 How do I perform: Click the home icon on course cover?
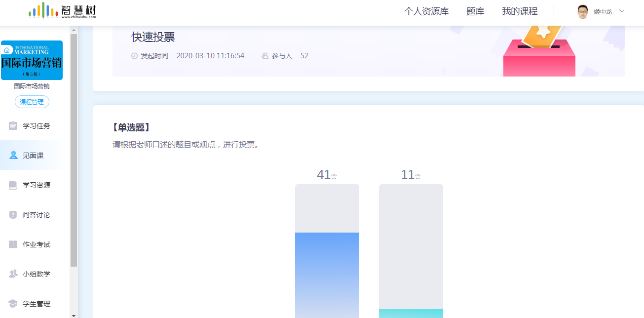7,50
